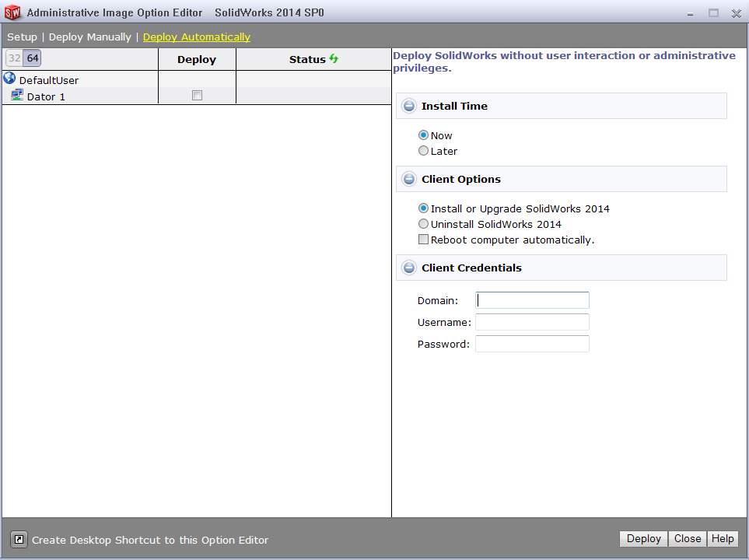This screenshot has height=560, width=749.
Task: Check the Deploy box for Dator 1
Action: coord(197,95)
